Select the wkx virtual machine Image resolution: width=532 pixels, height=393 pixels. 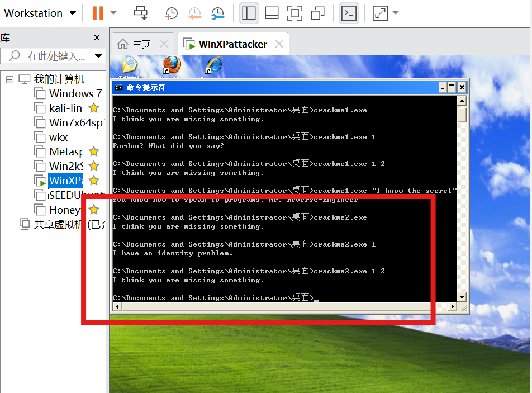58,137
